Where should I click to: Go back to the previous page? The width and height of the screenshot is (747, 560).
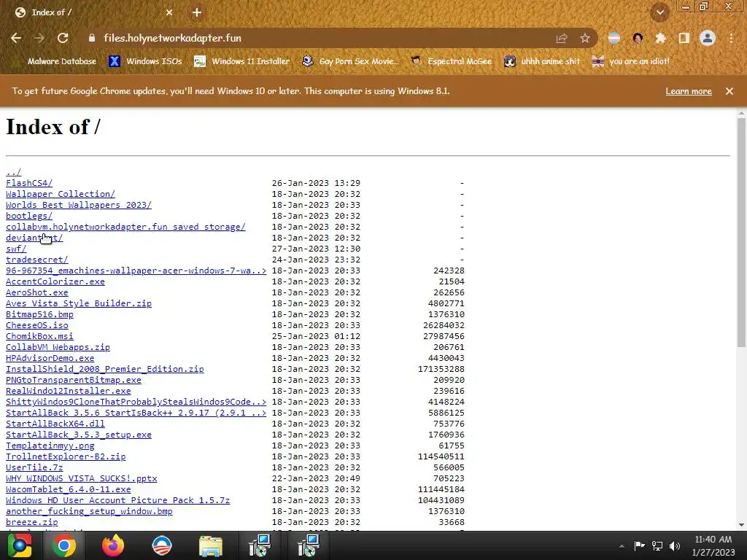(16, 38)
